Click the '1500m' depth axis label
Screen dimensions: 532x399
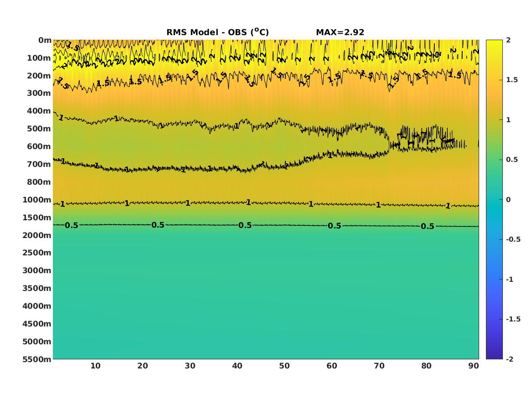37,218
